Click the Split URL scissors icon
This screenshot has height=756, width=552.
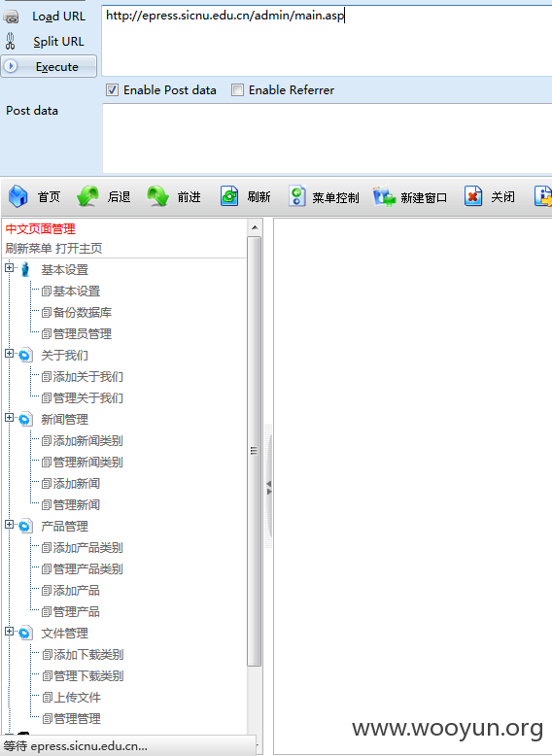10,42
